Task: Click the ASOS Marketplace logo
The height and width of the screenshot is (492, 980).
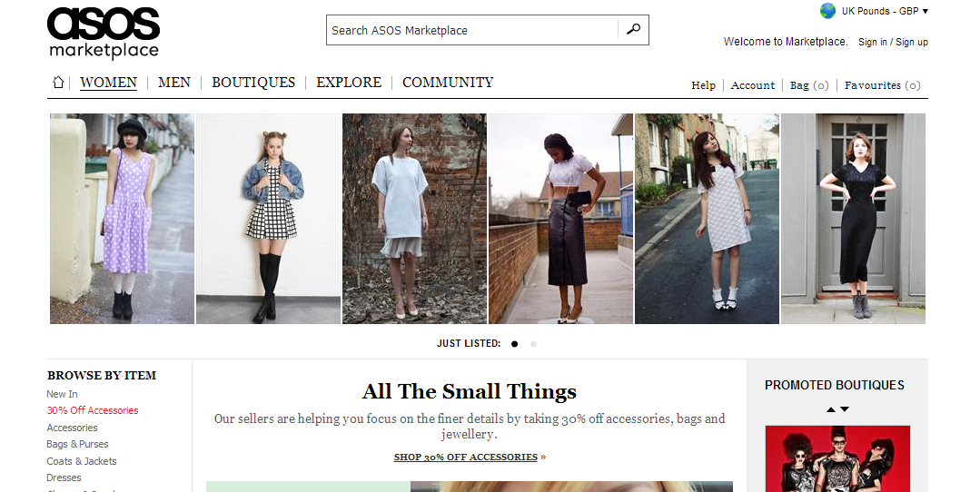Action: 104,33
